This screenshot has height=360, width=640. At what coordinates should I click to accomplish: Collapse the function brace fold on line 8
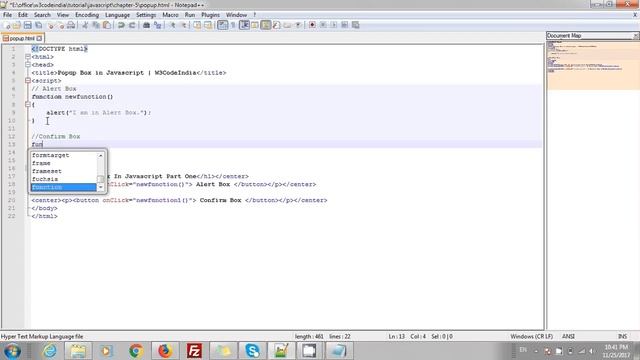coord(28,104)
